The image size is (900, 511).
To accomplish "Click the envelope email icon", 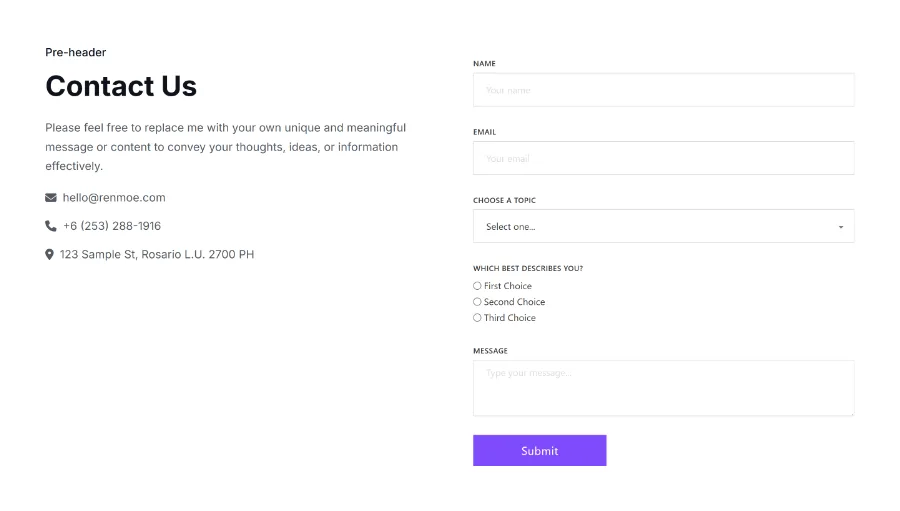I will 51,198.
